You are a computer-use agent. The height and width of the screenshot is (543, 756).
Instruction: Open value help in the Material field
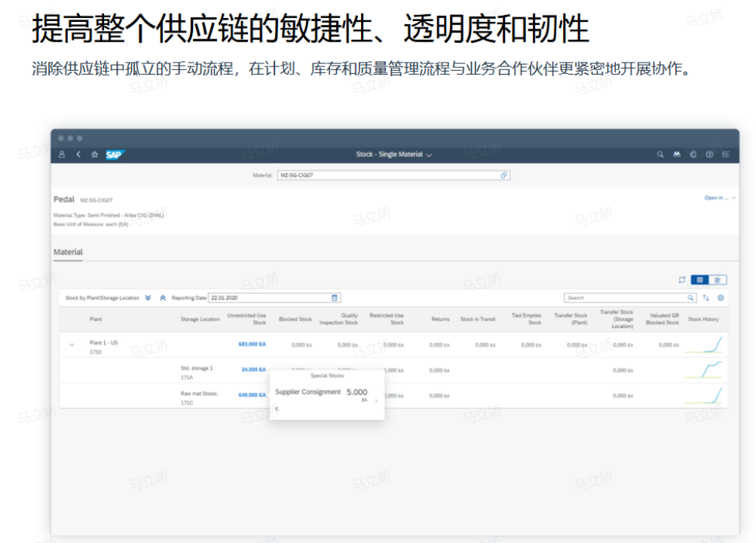[x=503, y=175]
